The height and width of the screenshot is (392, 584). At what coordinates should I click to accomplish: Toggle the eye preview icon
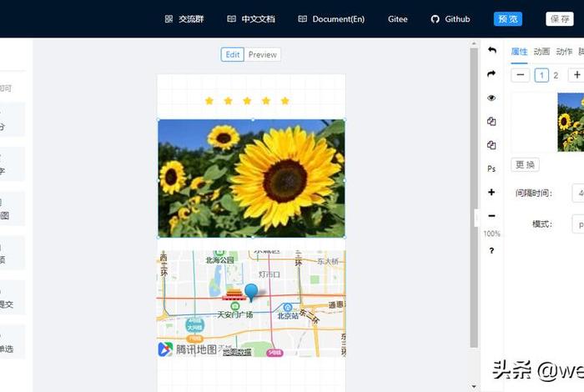click(491, 98)
